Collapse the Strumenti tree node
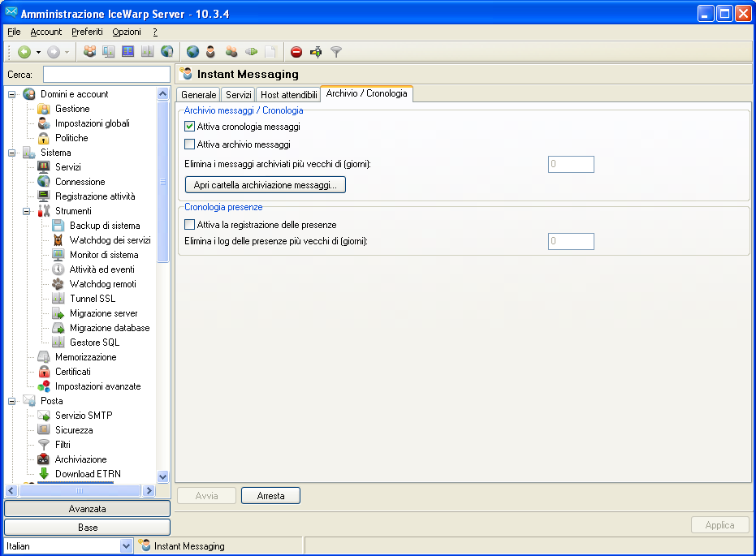This screenshot has height=556, width=756. click(x=27, y=211)
